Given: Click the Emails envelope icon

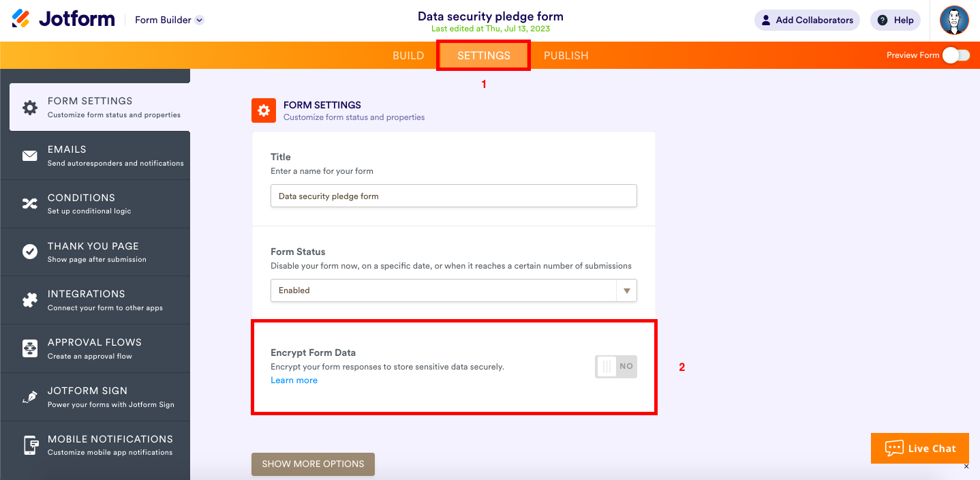Looking at the screenshot, I should pyautogui.click(x=30, y=155).
